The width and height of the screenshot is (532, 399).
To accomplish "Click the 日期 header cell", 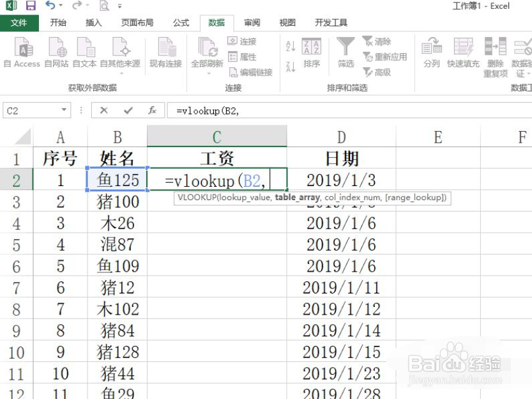I will tap(341, 158).
